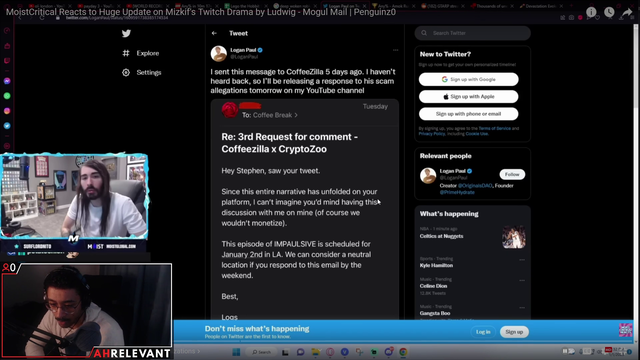This screenshot has height=360, width=640.
Task: Open the Gangsta Boo trending topic
Action: (x=435, y=313)
